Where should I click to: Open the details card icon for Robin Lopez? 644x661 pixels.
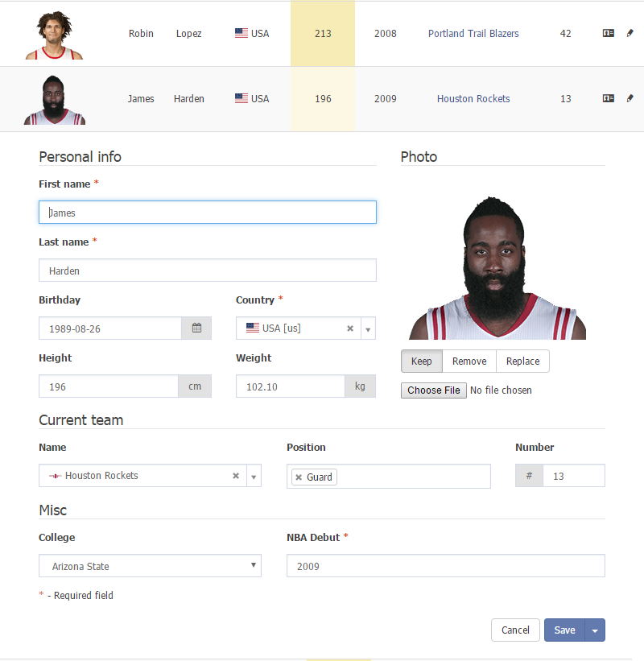[608, 33]
